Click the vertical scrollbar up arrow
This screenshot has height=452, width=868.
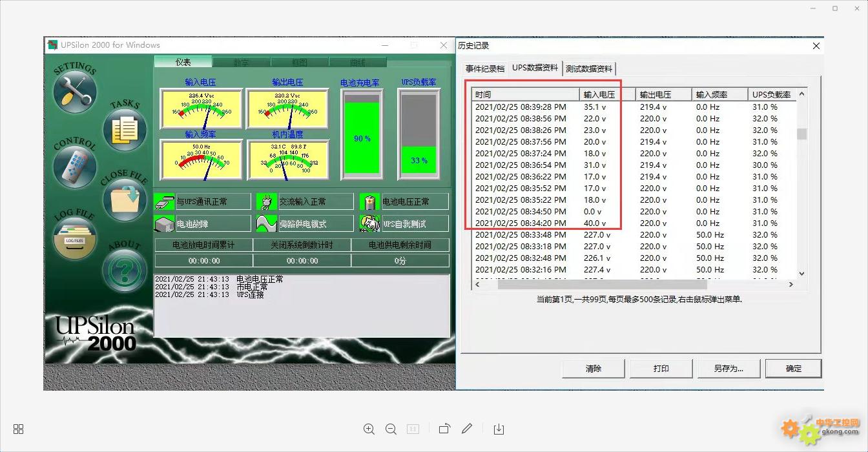(x=801, y=94)
